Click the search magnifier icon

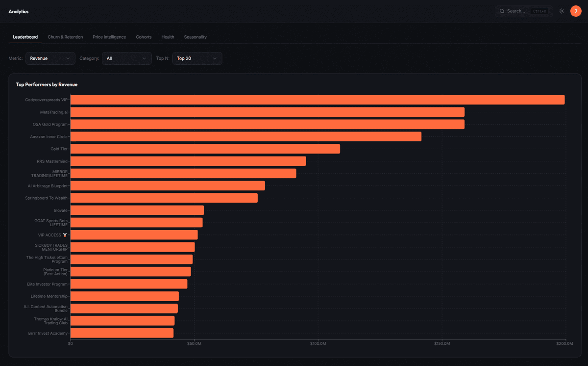click(501, 11)
